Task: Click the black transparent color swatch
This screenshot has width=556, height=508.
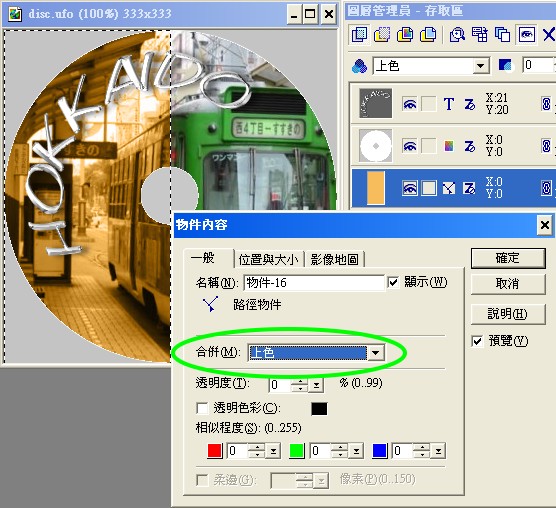Action: point(319,408)
